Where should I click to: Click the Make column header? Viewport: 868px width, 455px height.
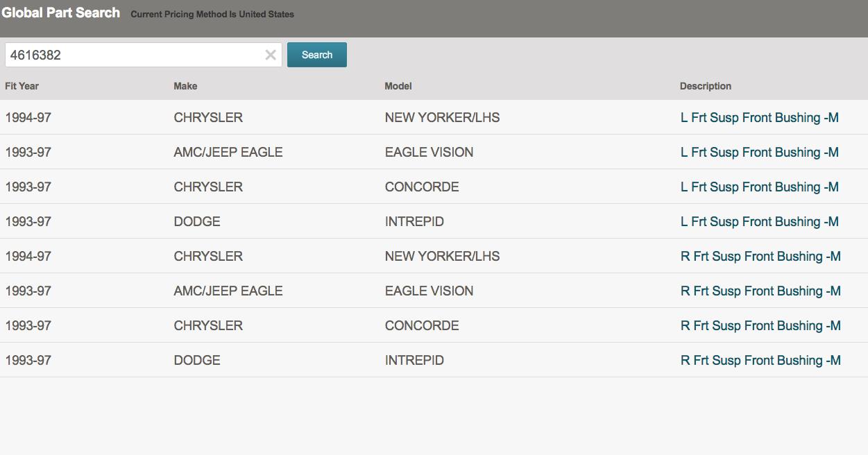[185, 86]
